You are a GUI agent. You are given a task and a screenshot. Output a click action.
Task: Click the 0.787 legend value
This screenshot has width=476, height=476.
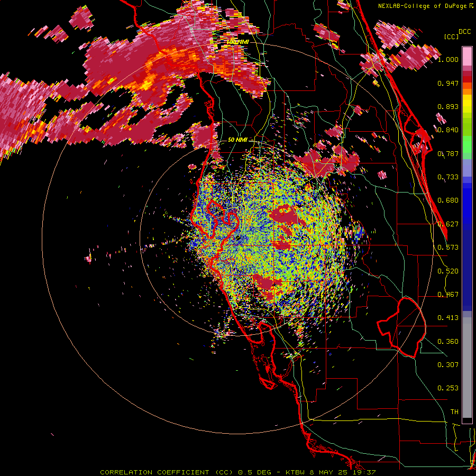(448, 153)
